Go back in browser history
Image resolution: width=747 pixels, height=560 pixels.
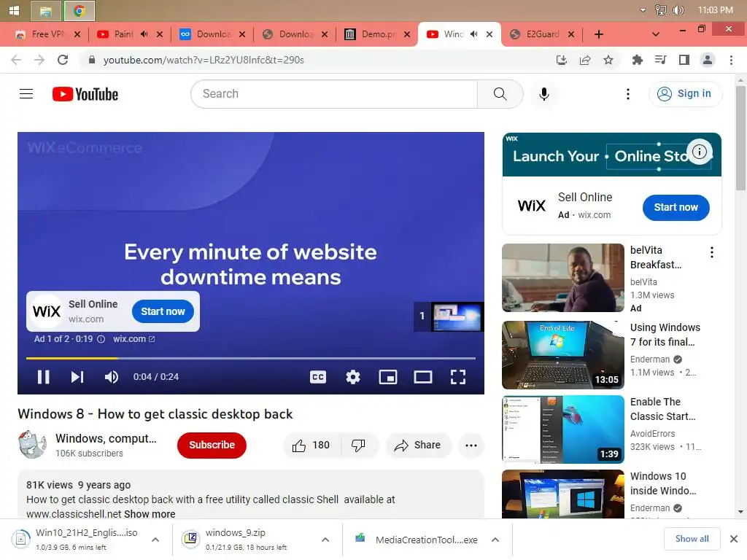pos(16,60)
